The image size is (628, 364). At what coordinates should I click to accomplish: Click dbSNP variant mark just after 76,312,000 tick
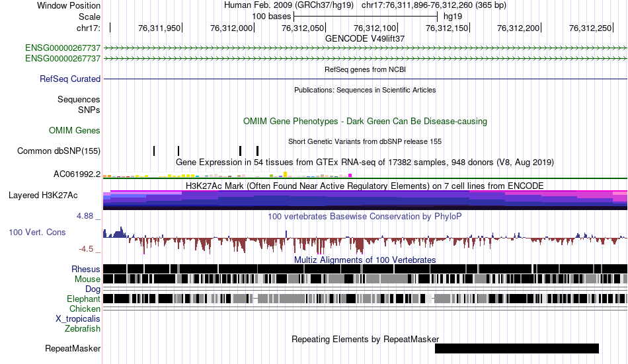[257, 151]
